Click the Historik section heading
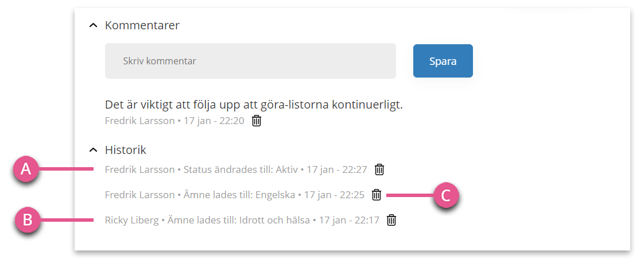 pyautogui.click(x=126, y=149)
